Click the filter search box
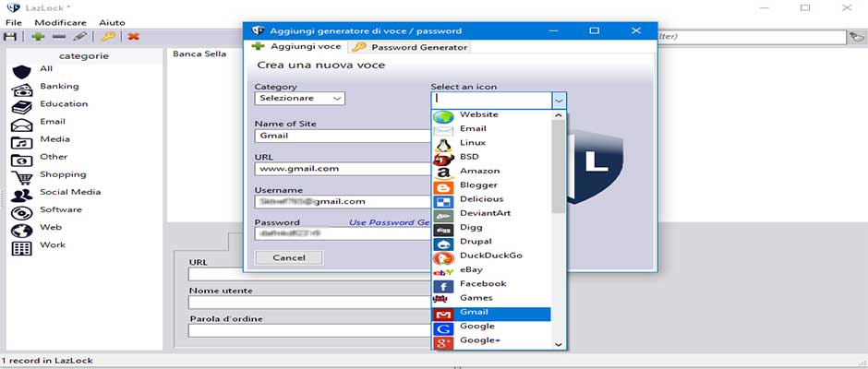Viewport: 868px width, 369px height. [x=752, y=37]
